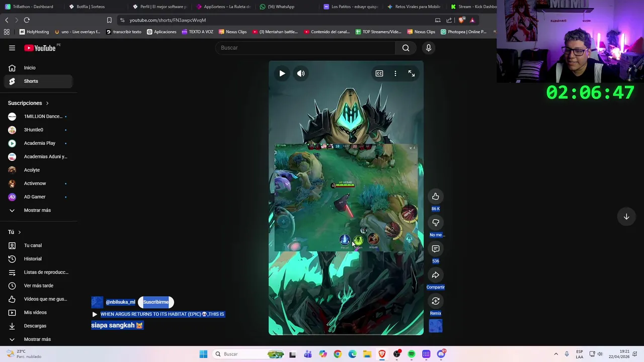The height and width of the screenshot is (362, 644).
Task: Expand Mostrar más at sidebar bottom
Action: pyautogui.click(x=39, y=339)
